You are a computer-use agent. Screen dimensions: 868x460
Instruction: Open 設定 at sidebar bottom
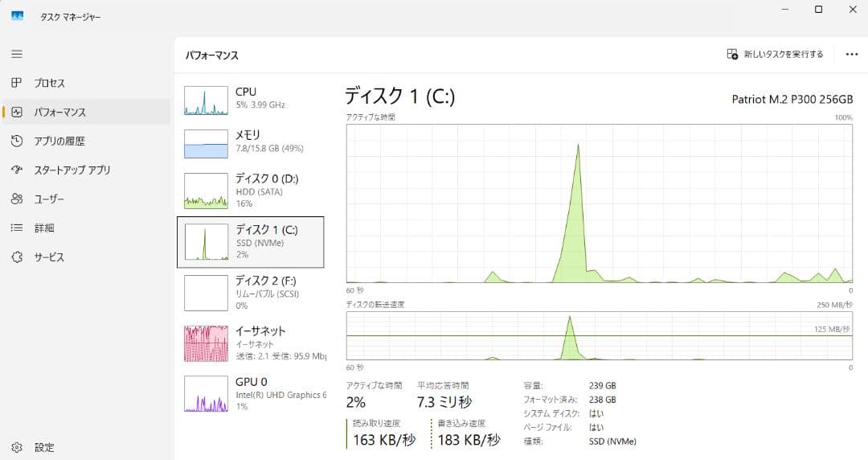[86, 447]
